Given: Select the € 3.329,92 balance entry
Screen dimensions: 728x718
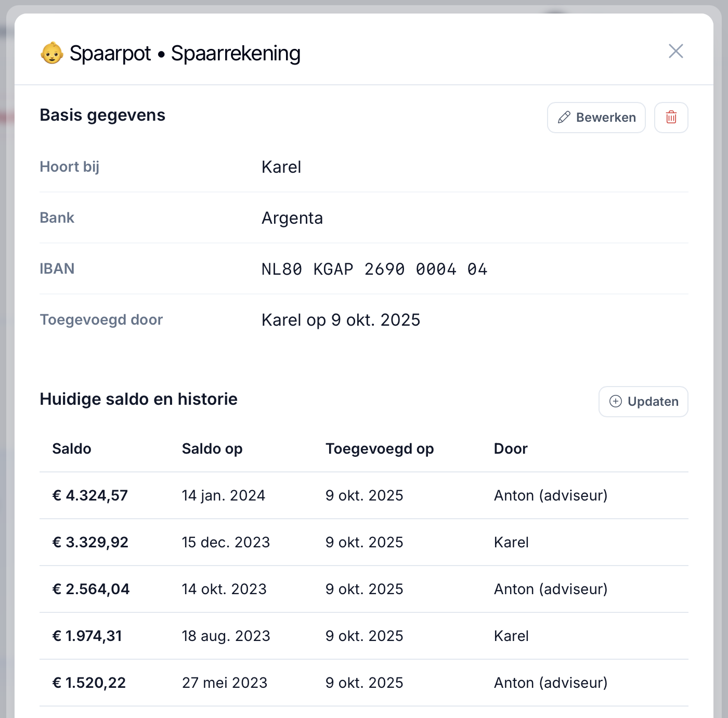Looking at the screenshot, I should (90, 542).
